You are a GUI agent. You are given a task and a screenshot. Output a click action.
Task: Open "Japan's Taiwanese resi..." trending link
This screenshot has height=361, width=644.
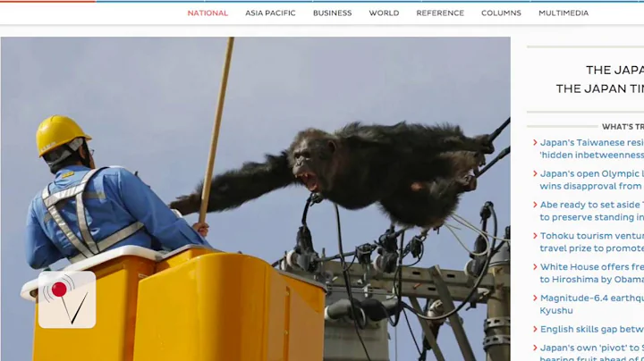click(592, 148)
